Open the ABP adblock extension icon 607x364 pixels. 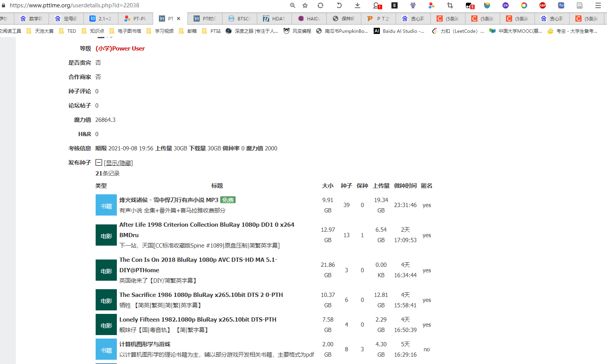coord(543,5)
